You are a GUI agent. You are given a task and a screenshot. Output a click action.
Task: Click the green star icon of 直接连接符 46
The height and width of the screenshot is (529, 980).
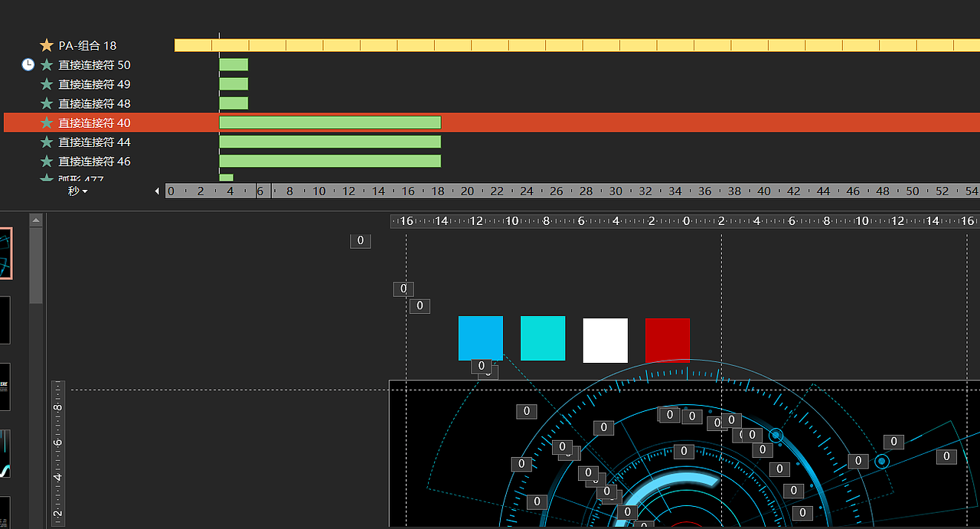click(47, 161)
